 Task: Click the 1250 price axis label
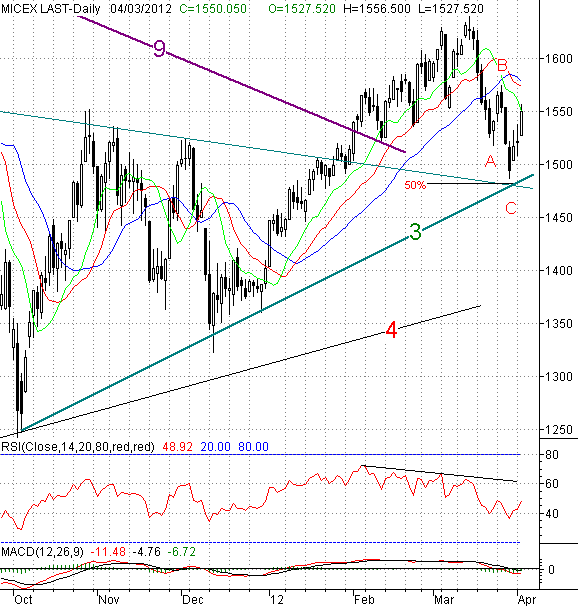click(x=559, y=430)
